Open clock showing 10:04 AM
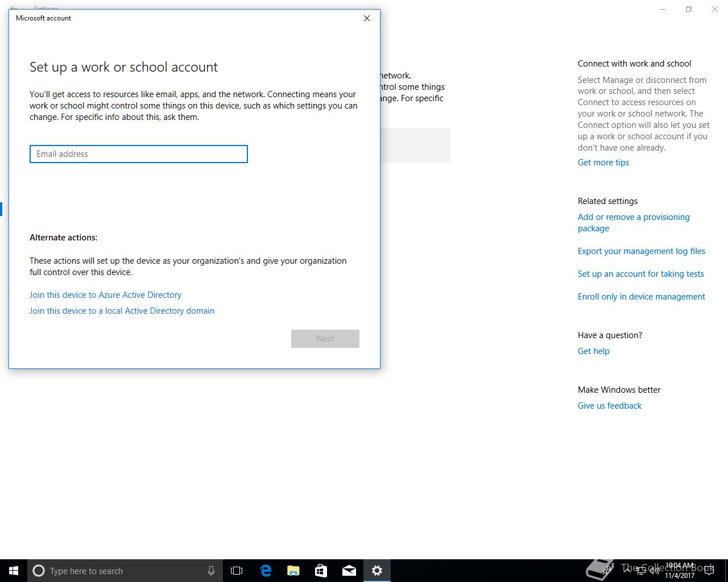728x582 pixels. coord(680,571)
